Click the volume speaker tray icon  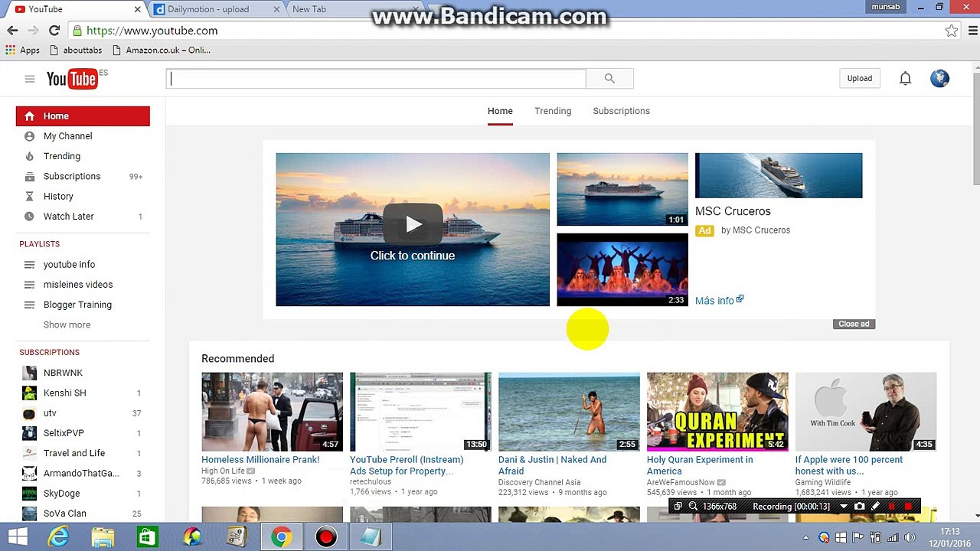click(x=908, y=537)
